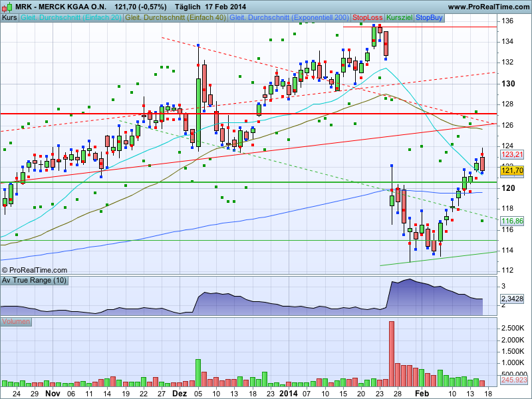
Task: Click the red 123,21 price tag
Action: point(512,155)
